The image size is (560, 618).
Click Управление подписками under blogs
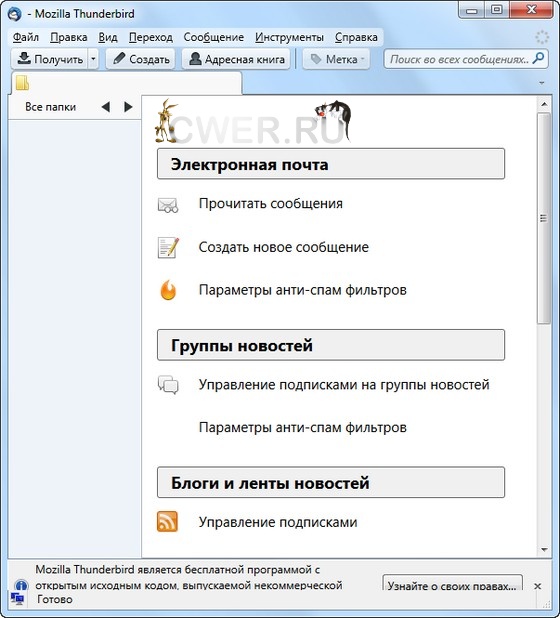click(x=278, y=522)
